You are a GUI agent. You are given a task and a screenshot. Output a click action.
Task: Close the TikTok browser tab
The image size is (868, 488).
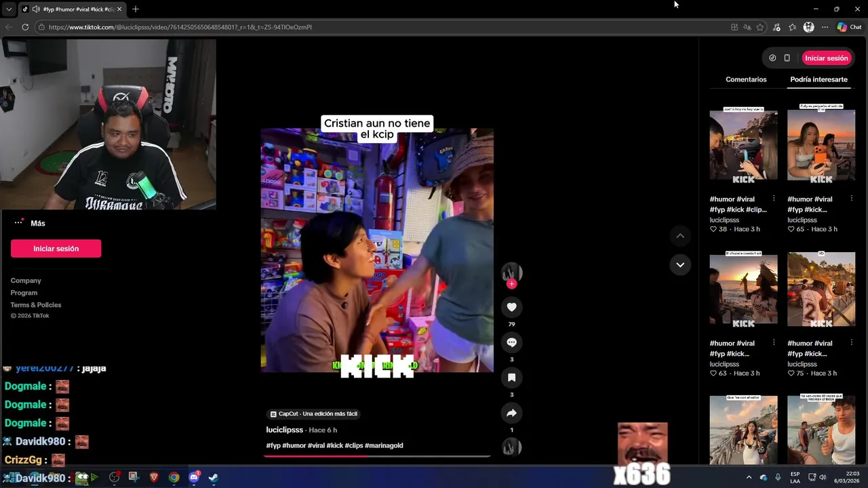click(119, 9)
